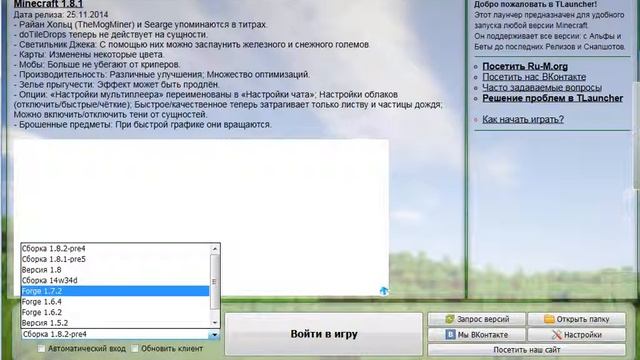Click the blue upward arrow icon
Image resolution: width=640 pixels, height=360 pixels.
384,291
